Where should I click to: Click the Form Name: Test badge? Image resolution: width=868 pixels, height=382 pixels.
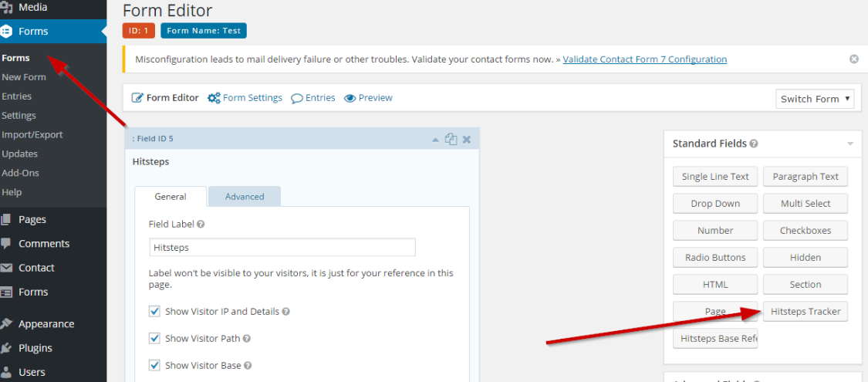[204, 31]
